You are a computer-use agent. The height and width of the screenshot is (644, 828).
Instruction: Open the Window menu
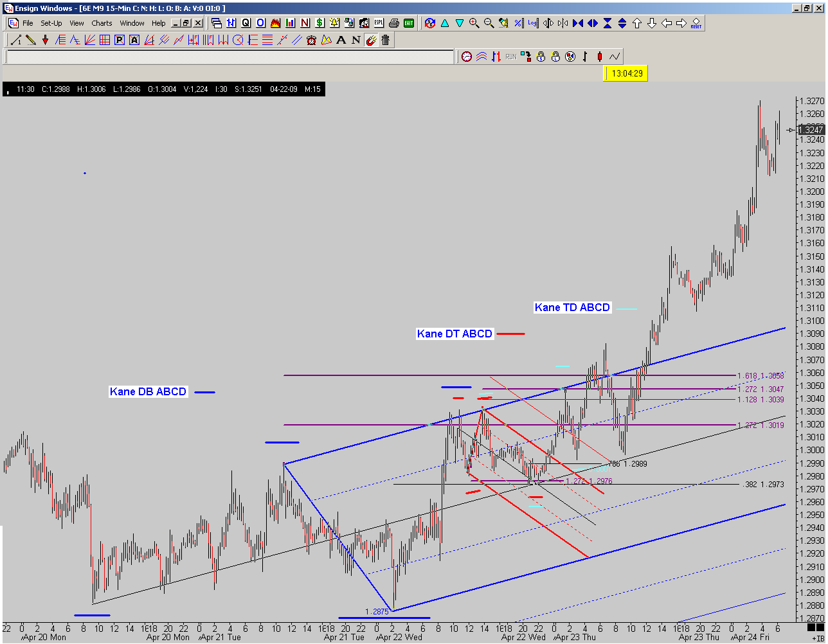(132, 23)
